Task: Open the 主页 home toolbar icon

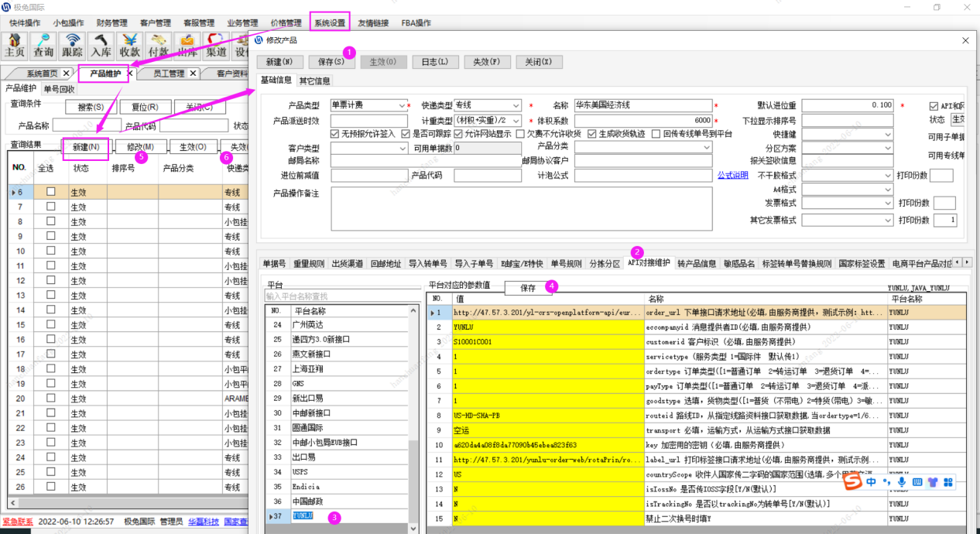Action: point(15,46)
